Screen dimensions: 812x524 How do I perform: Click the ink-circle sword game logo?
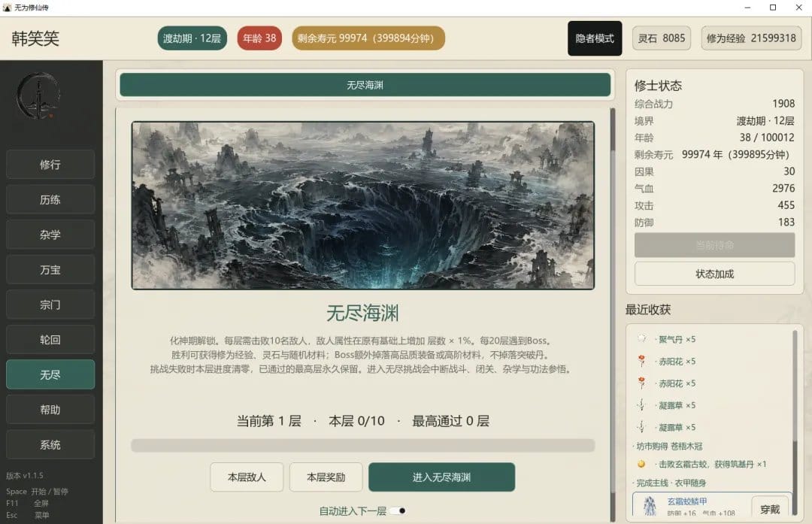38,96
